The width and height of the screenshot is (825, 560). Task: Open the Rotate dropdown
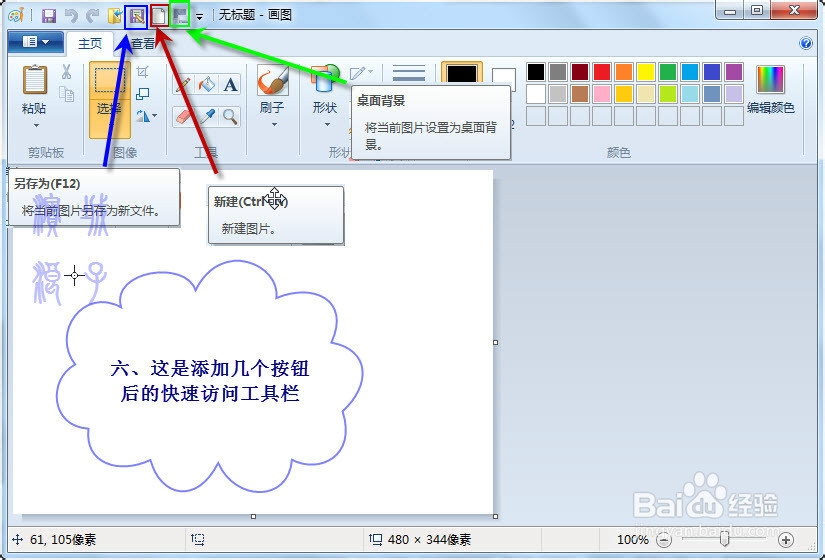point(146,116)
